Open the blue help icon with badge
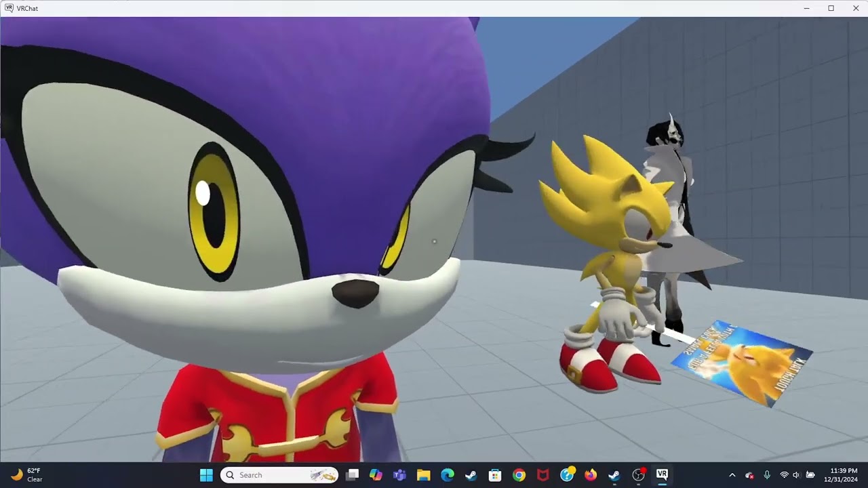Screen dimensions: 868x488 point(567,474)
